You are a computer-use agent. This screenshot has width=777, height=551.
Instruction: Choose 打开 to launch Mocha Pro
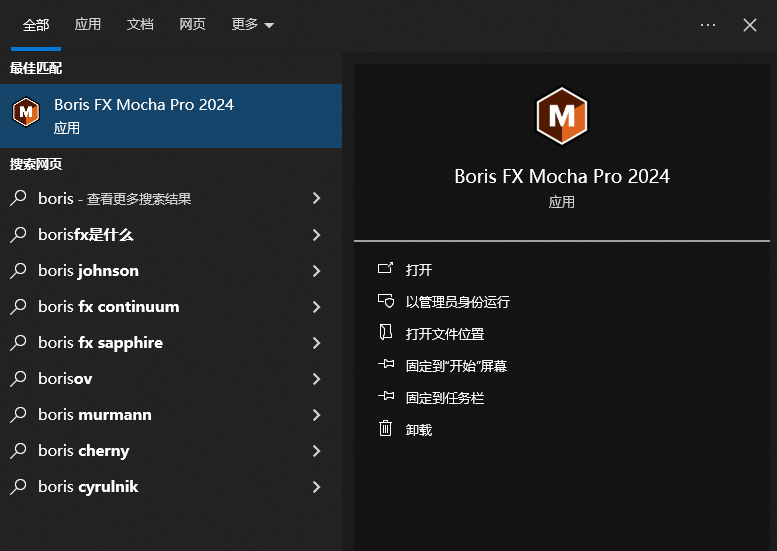pos(419,270)
